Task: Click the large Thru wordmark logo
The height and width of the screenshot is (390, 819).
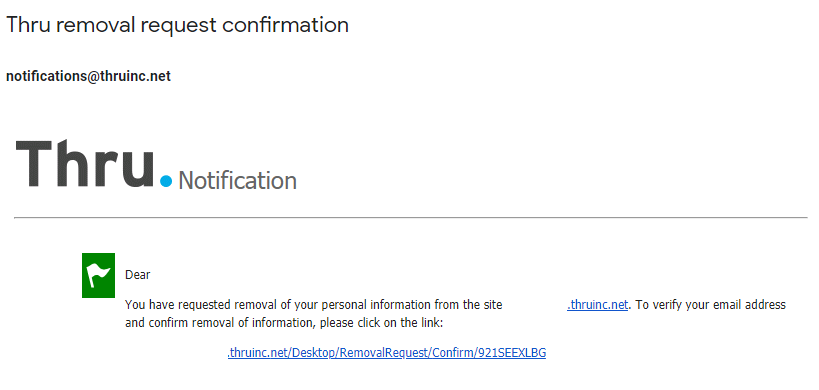Action: tap(85, 163)
